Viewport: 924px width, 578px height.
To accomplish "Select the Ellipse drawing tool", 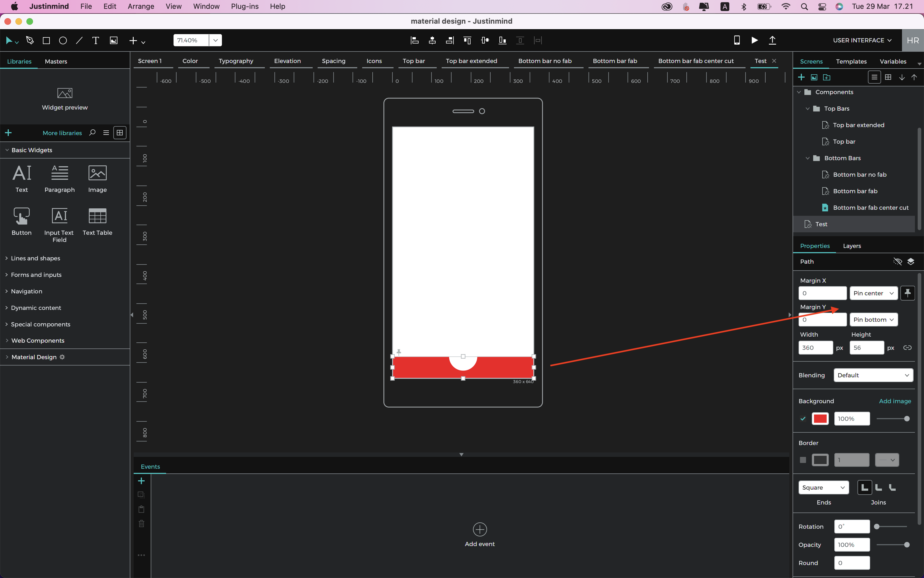I will (63, 40).
